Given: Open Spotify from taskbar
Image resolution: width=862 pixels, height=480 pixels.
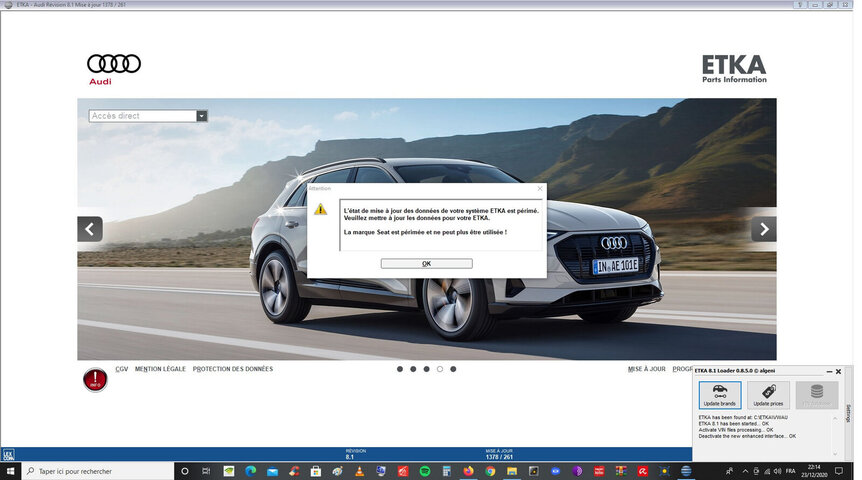Looking at the screenshot, I should [425, 471].
